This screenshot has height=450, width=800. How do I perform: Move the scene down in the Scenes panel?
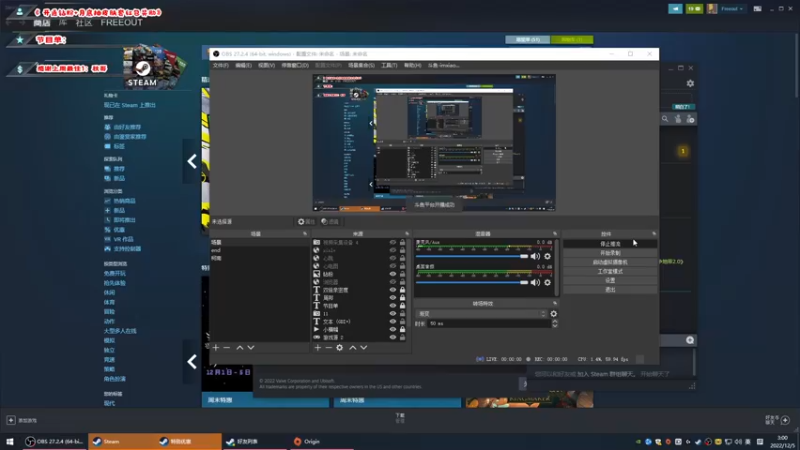(251, 347)
